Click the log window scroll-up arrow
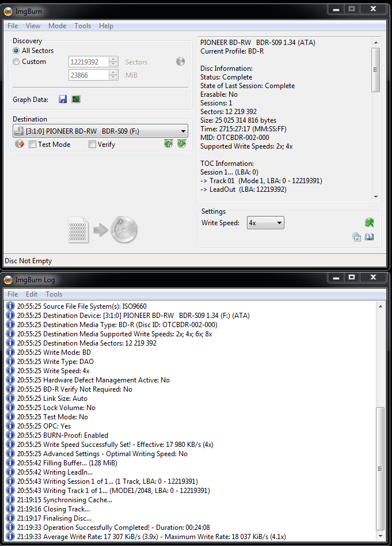392x546 pixels. (x=380, y=306)
